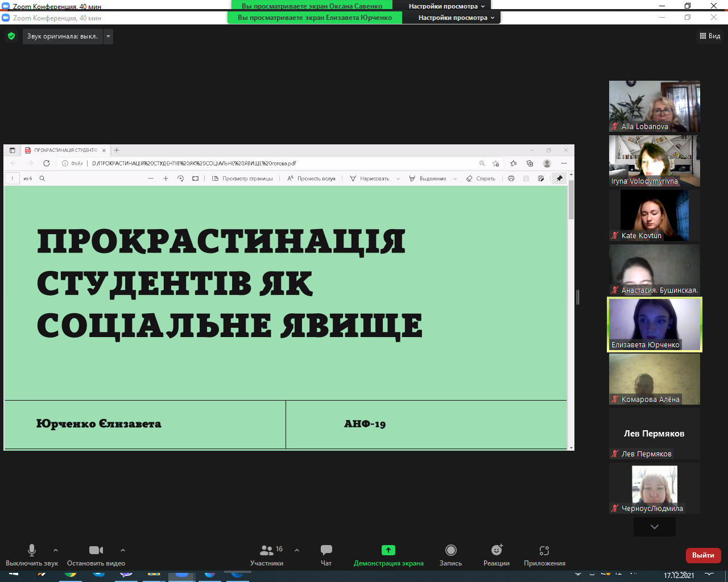Screen dimensions: 728x582
Task: Print the PDF document
Action: [511, 178]
